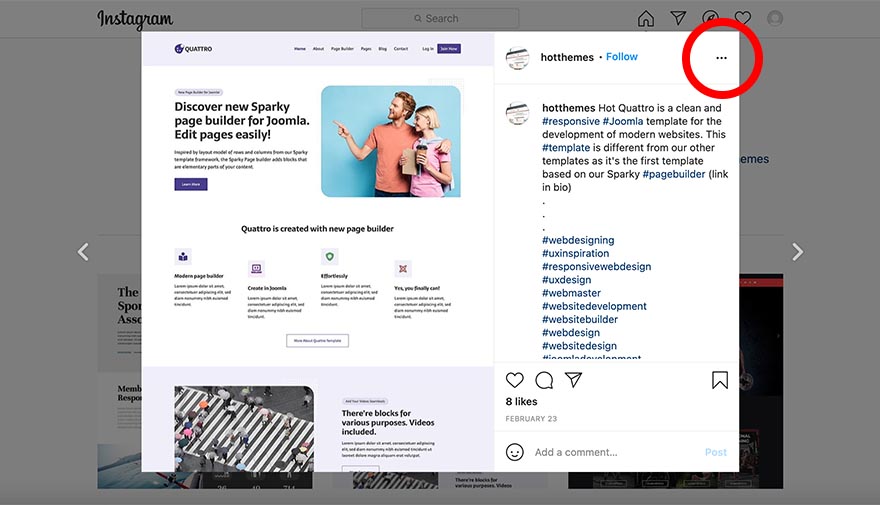Open Explore compass icon
880x505 pixels.
tap(711, 18)
